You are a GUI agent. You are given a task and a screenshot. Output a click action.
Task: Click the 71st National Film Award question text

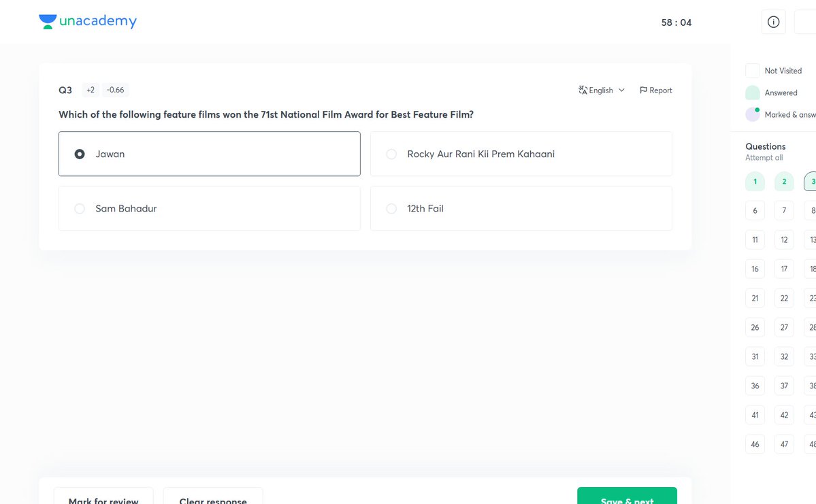click(266, 114)
